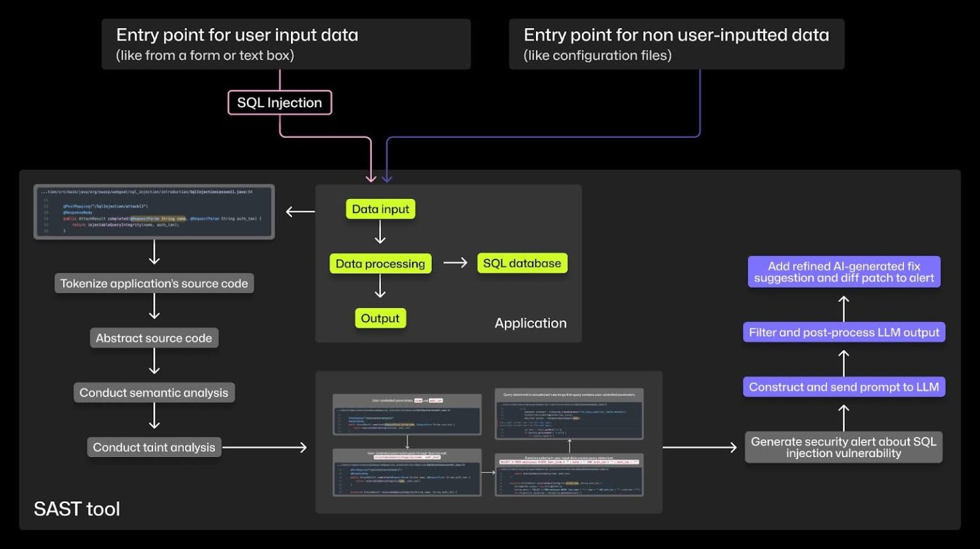980x549 pixels.
Task: Click Generate security alert about SQL injection vulnerability
Action: tap(843, 446)
